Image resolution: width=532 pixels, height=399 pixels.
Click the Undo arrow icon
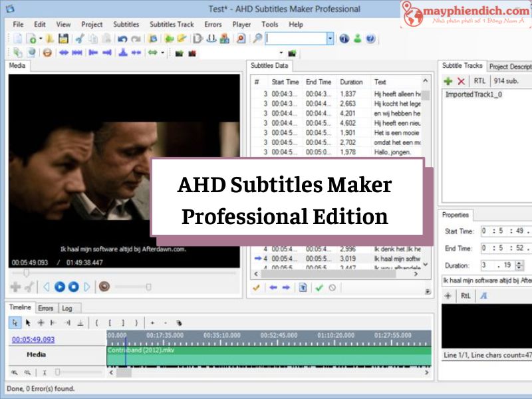click(x=122, y=39)
